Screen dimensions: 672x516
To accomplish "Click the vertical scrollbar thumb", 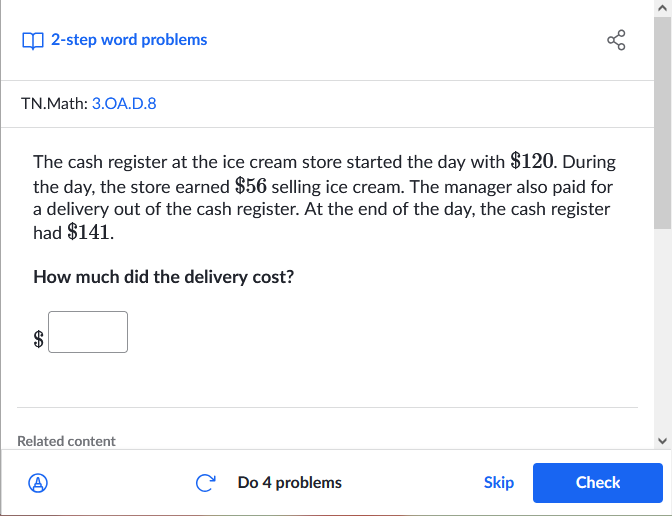I will pos(663,123).
